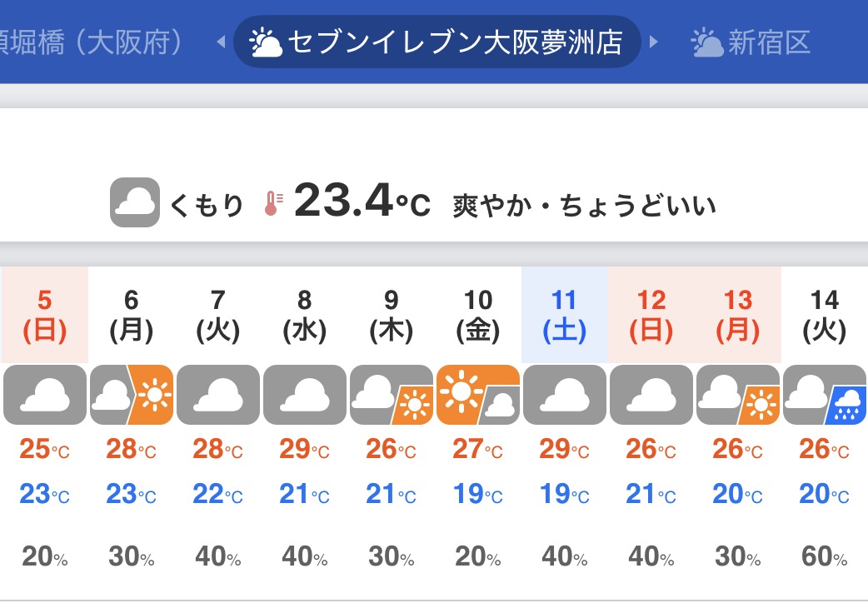This screenshot has width=868, height=603.
Task: Go to next location with right arrow
Action: [x=654, y=42]
